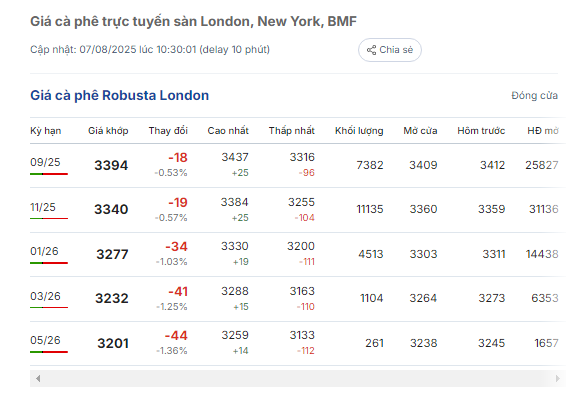Image resolution: width=587 pixels, height=404 pixels.
Task: Click the Đóng cửa status label
Action: point(535,95)
